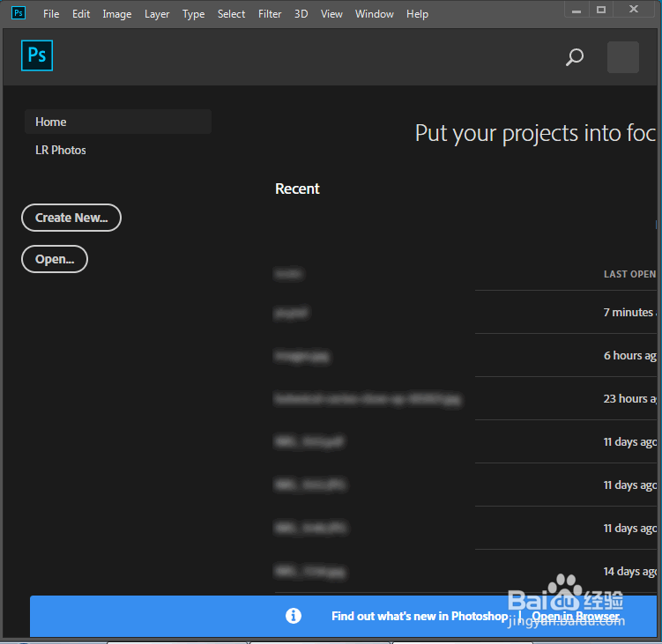Viewport: 662px width, 644px height.
Task: Open the Help menu
Action: pos(418,14)
